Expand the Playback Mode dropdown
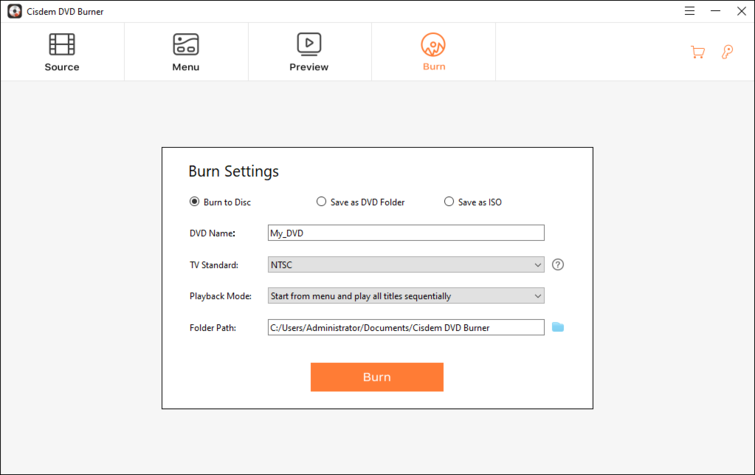Viewport: 755px width, 475px height. click(406, 296)
